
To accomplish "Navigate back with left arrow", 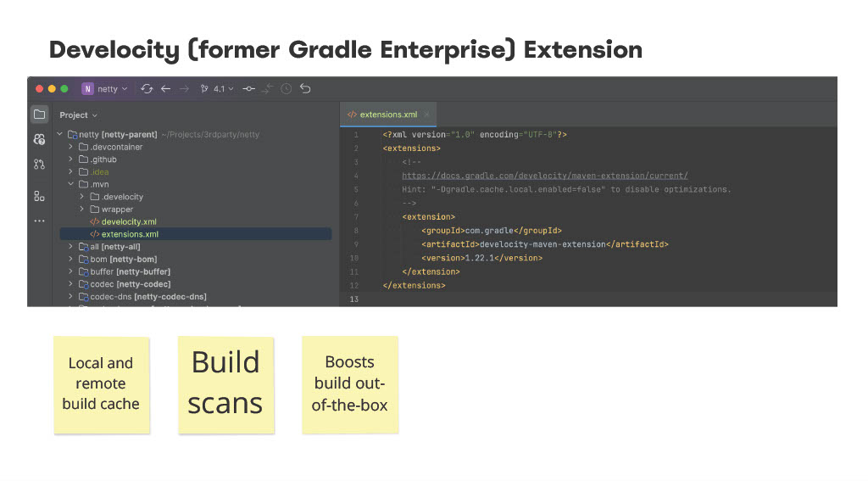I will coord(165,89).
